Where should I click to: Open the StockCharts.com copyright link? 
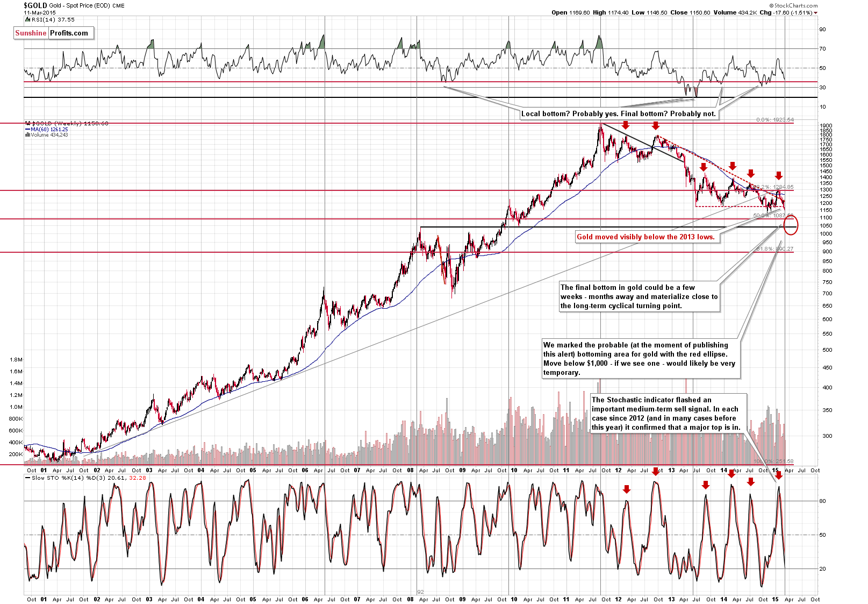click(x=793, y=5)
